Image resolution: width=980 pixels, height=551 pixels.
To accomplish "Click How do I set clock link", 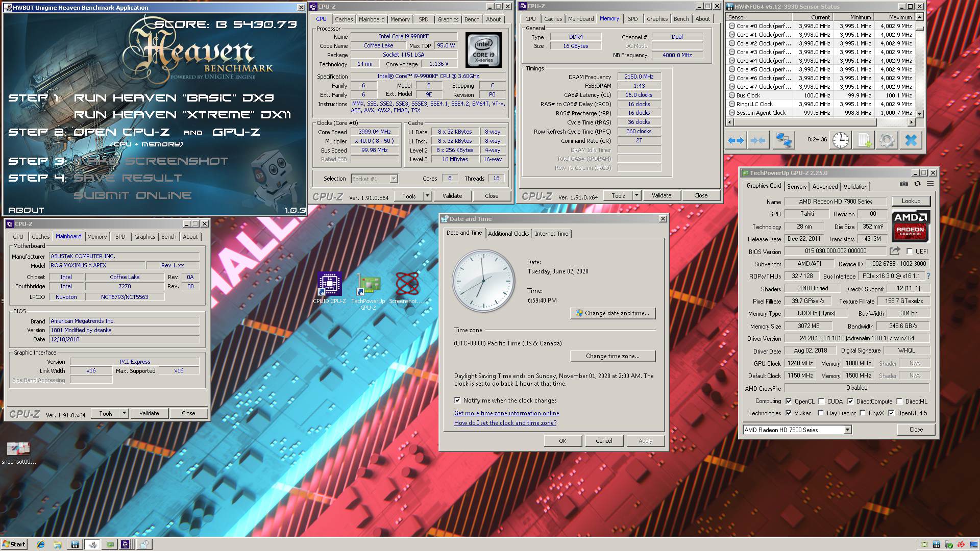I will (505, 423).
